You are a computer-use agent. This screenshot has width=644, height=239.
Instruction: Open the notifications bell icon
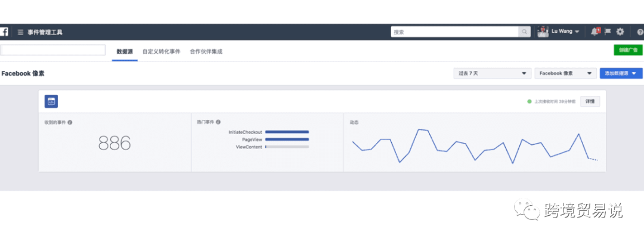coord(595,32)
